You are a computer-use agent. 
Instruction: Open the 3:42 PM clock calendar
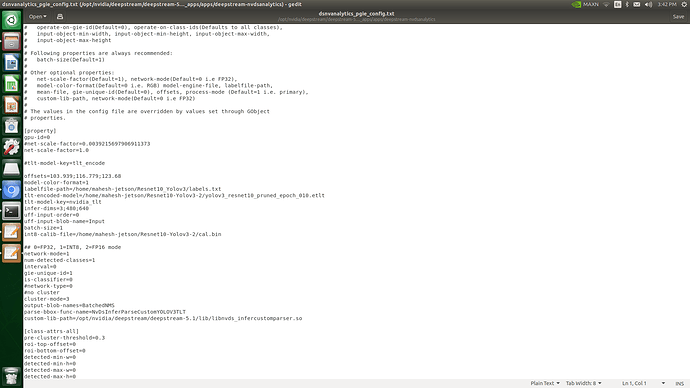pos(667,4)
